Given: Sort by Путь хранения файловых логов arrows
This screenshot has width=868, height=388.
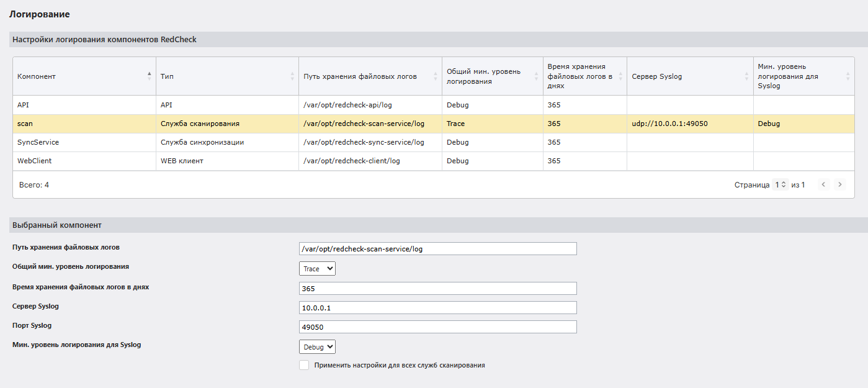Looking at the screenshot, I should 436,76.
